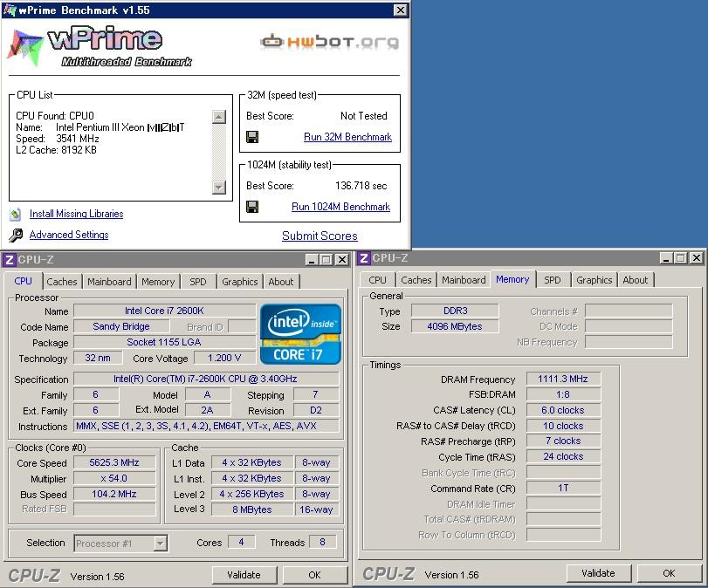Switch to Caches tab in left CPU-Z window
708x588 pixels.
62,282
